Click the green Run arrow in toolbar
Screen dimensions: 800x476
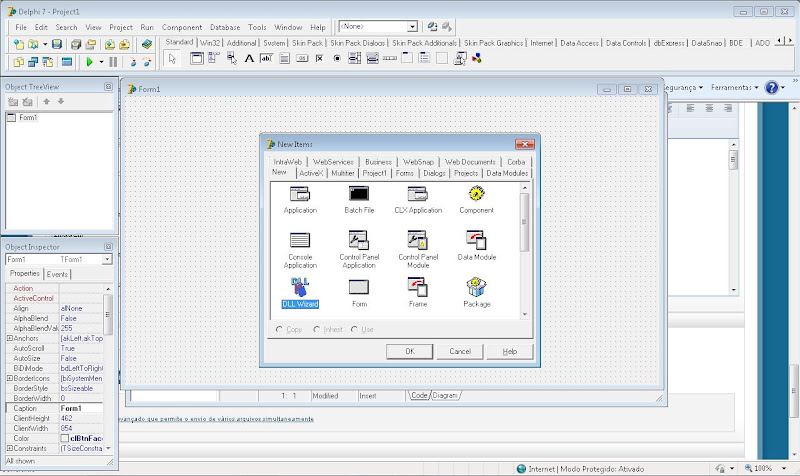pyautogui.click(x=89, y=62)
